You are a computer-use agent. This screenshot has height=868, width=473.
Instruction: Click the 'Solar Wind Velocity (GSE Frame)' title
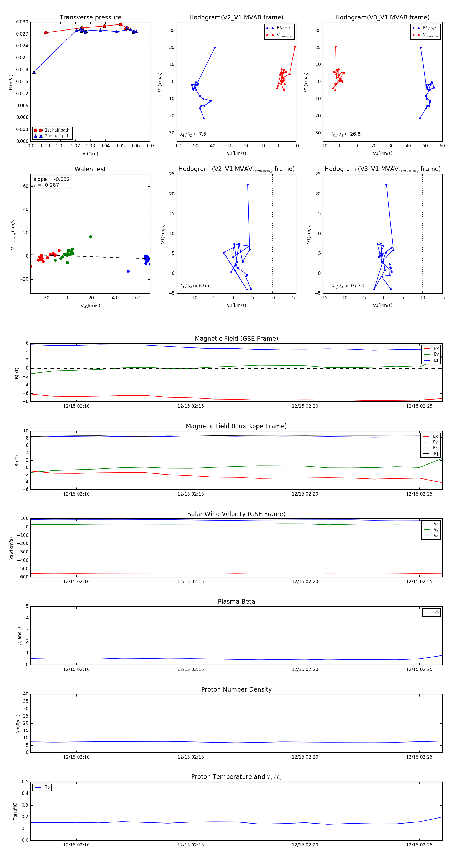click(x=236, y=514)
